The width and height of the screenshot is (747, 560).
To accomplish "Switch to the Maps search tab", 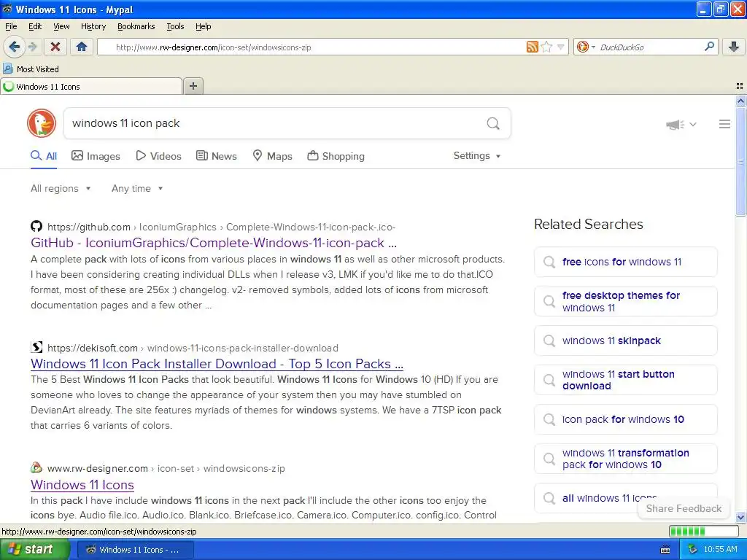I will 272,156.
